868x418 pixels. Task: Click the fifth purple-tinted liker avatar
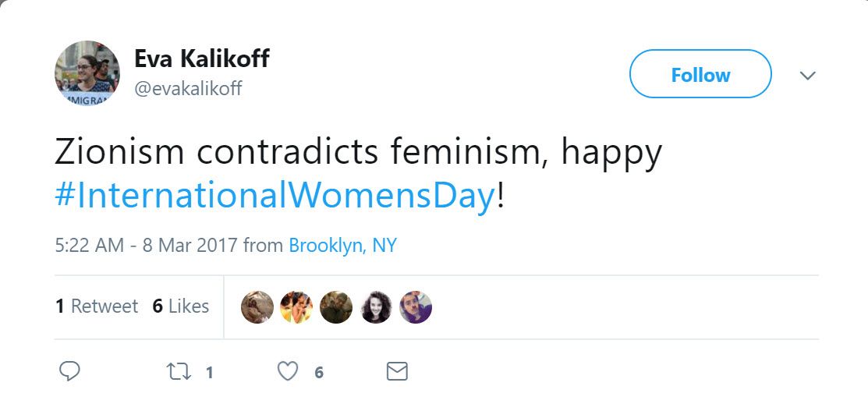click(416, 307)
